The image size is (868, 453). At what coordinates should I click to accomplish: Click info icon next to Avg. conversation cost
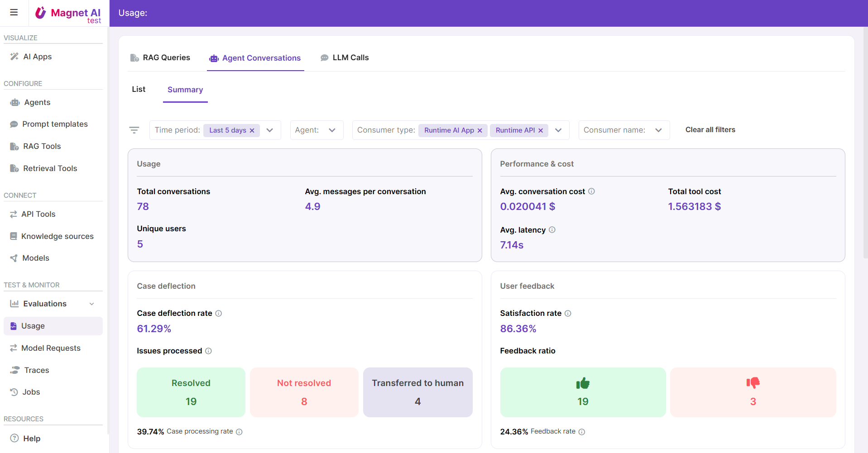pos(591,191)
